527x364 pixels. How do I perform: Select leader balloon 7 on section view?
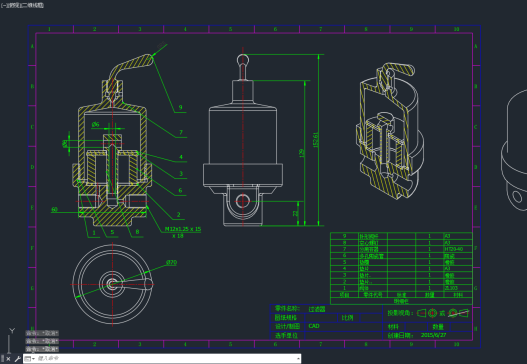181,132
